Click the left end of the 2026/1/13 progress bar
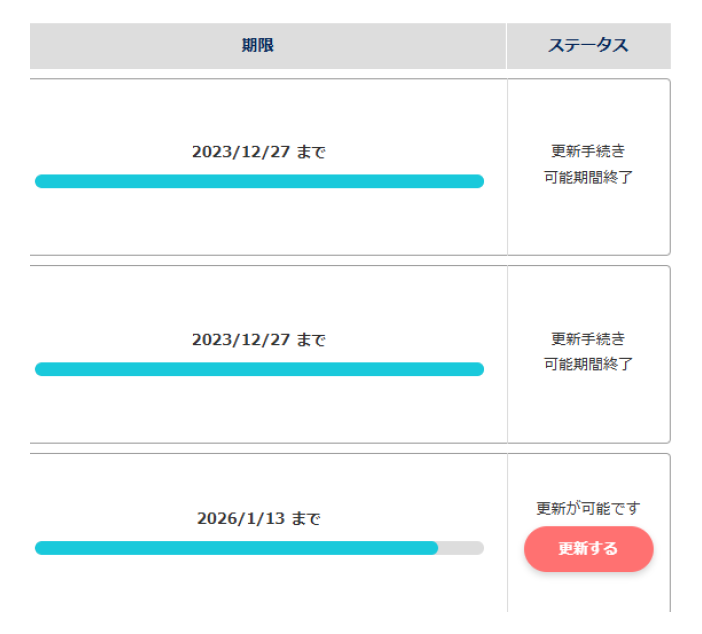This screenshot has height=634, width=702. 41,548
